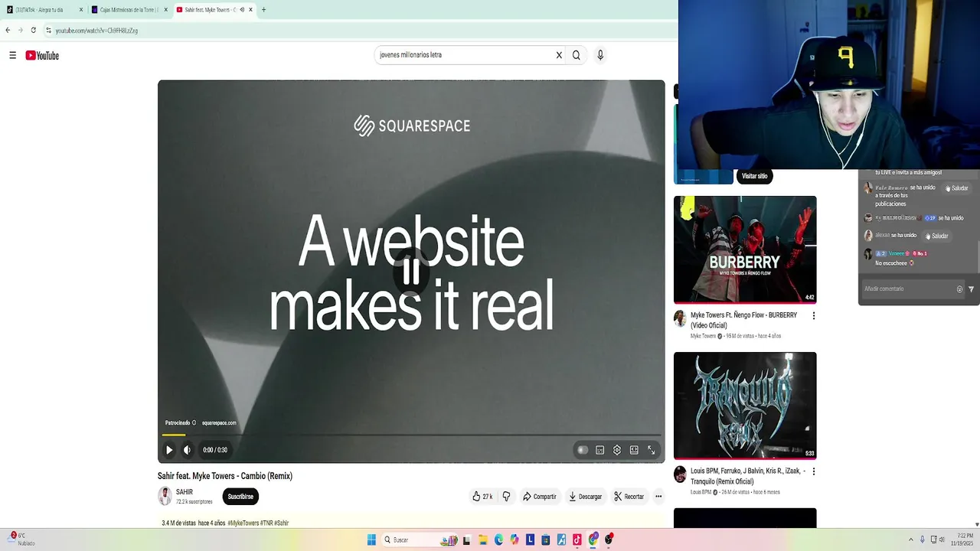This screenshot has width=980, height=551.
Task: Mute the video with the volume icon
Action: pos(187,450)
